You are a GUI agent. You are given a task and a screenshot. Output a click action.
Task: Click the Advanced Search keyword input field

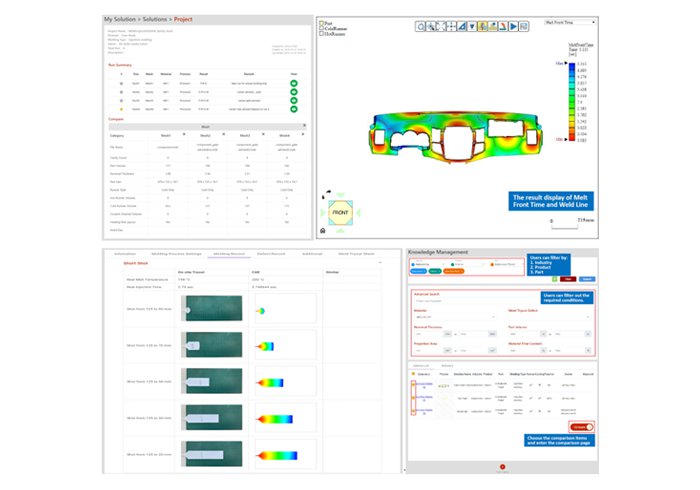[x=476, y=301]
